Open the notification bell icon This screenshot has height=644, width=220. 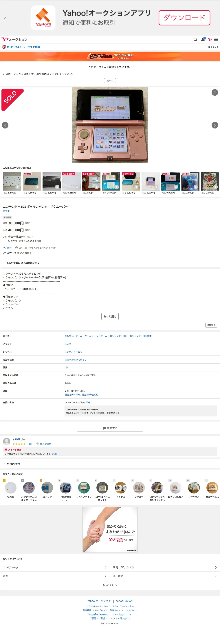(203, 40)
